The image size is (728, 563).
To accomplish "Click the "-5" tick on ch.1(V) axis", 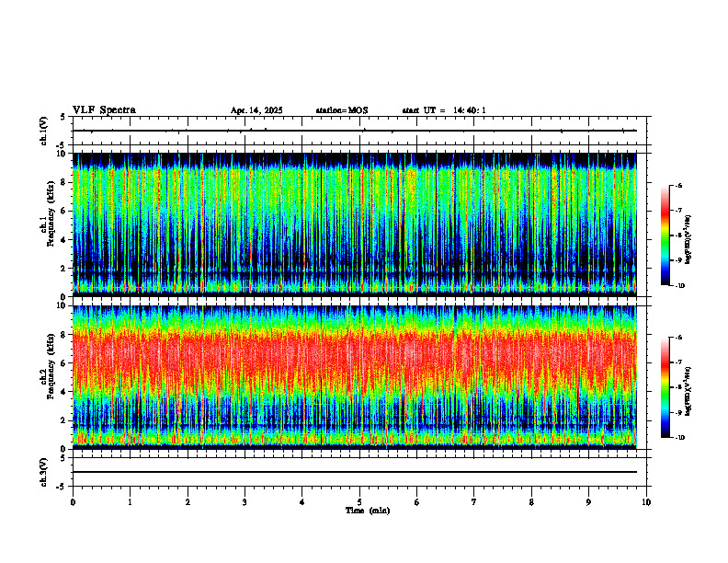I will click(x=62, y=145).
